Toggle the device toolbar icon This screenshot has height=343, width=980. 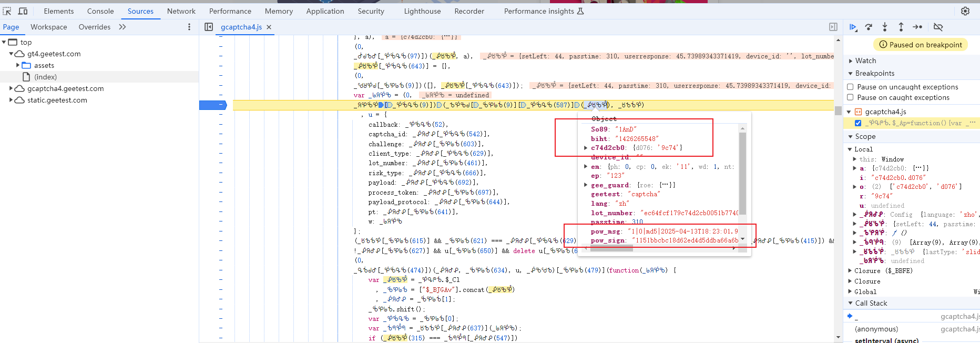coord(23,11)
